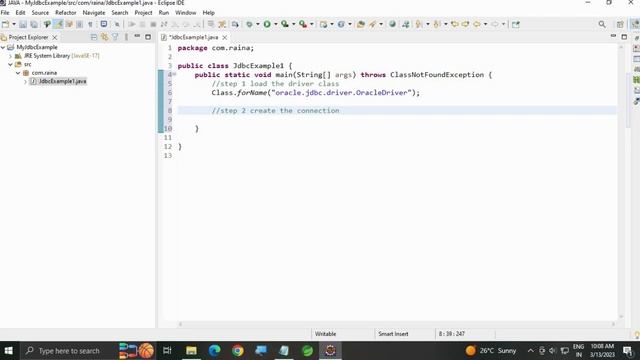640x360 pixels.
Task: Click the Back navigation arrow
Action: pos(476,24)
